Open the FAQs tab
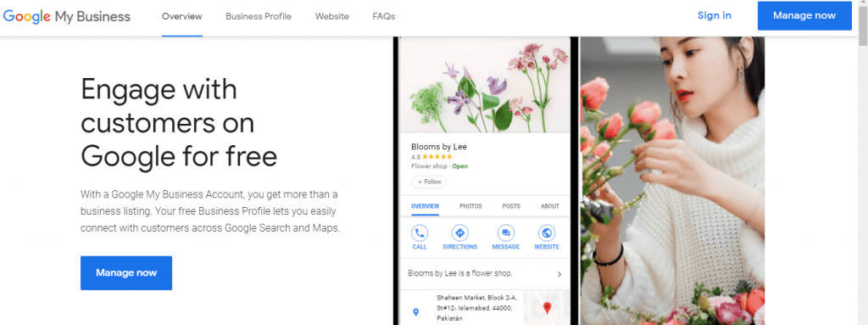This screenshot has width=868, height=325. click(x=384, y=17)
